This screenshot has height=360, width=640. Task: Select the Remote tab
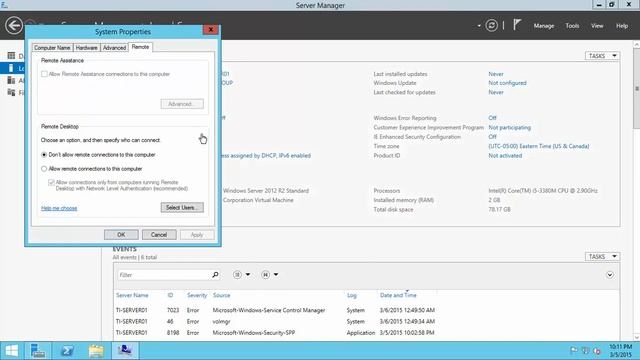[x=140, y=47]
